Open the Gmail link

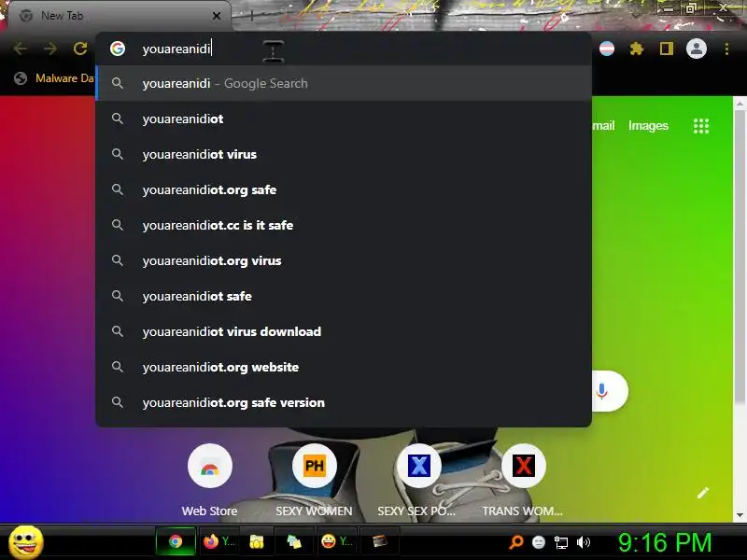603,126
